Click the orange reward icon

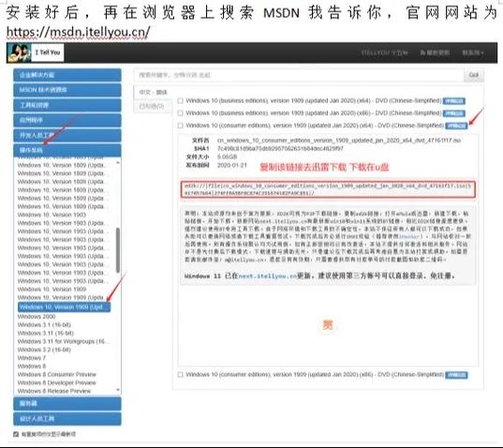tap(328, 325)
